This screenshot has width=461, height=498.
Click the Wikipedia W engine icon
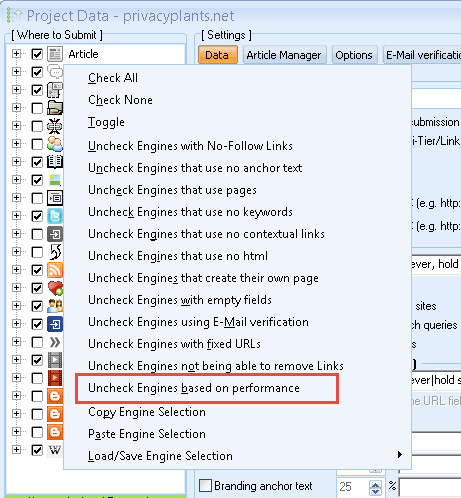coord(55,450)
